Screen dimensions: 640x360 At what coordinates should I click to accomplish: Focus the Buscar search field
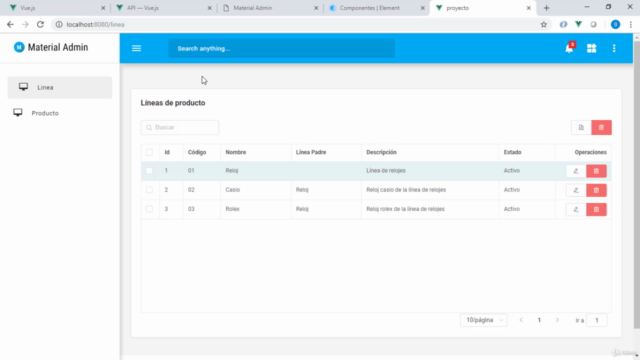coord(180,127)
